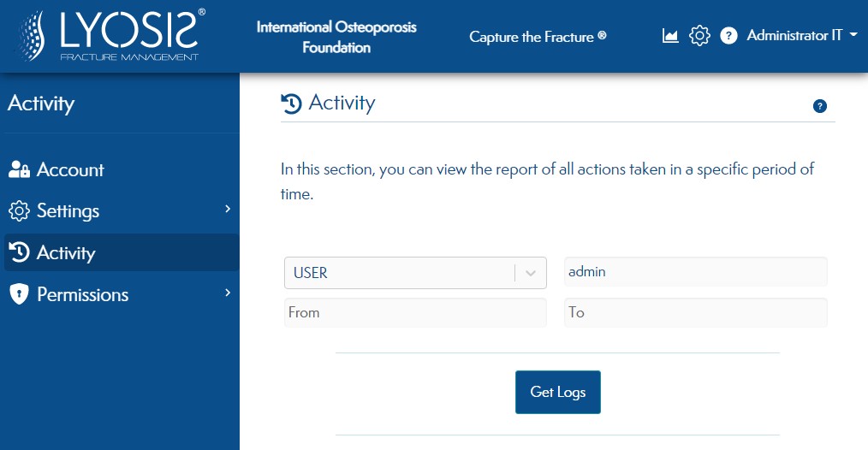Open Account in the sidebar
This screenshot has width=868, height=450.
point(122,169)
